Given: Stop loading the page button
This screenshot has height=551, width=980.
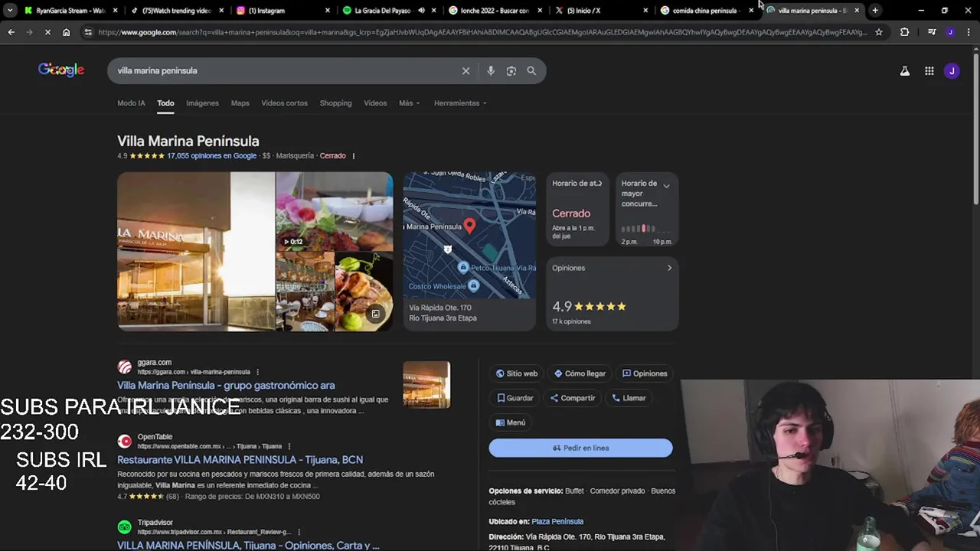Looking at the screenshot, I should tap(47, 32).
